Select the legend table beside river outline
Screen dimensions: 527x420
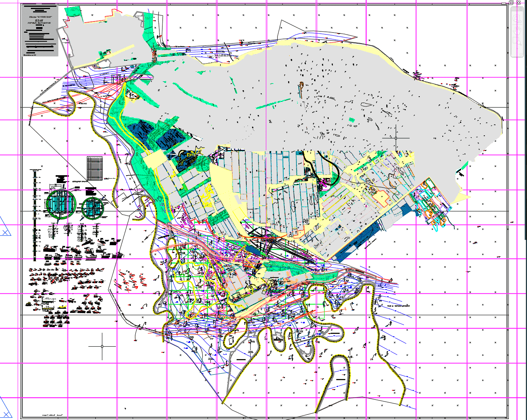(x=95, y=168)
